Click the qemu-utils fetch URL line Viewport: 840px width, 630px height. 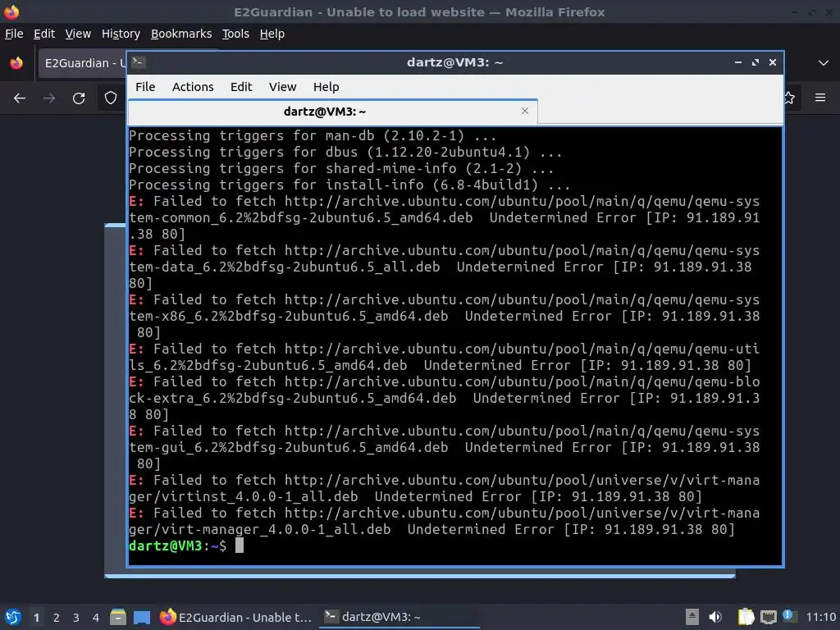(x=444, y=349)
